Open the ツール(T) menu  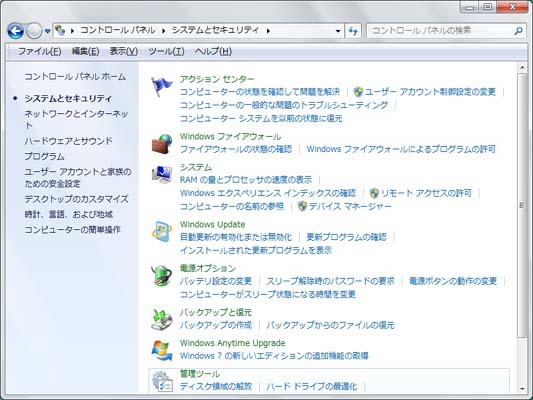click(x=166, y=51)
